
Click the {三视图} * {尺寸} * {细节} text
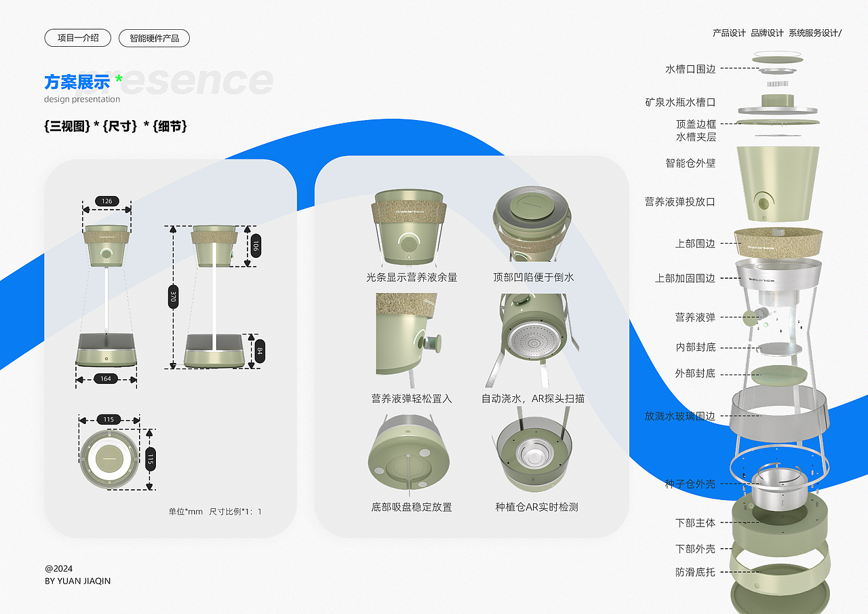115,126
